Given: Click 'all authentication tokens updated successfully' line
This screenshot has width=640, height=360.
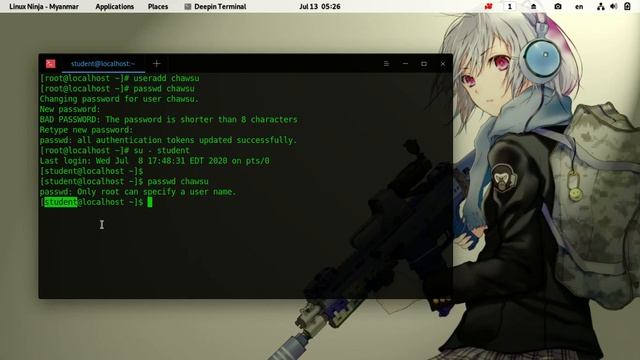Looking at the screenshot, I should click(168, 140).
